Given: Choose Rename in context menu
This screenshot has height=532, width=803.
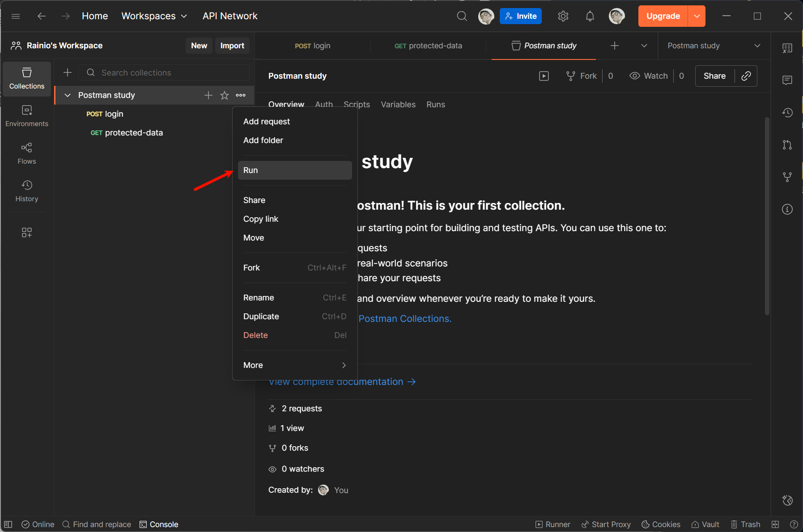Looking at the screenshot, I should 295,298.
